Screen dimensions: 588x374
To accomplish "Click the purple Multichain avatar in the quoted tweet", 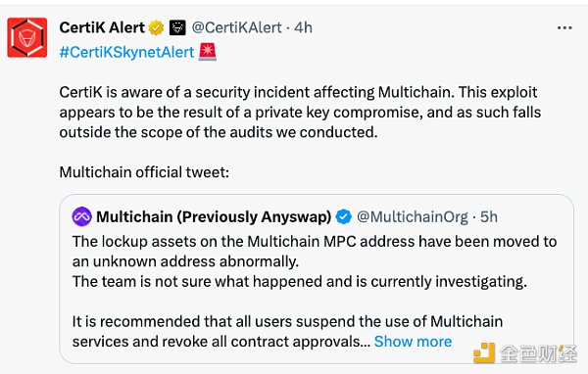I will pyautogui.click(x=81, y=216).
